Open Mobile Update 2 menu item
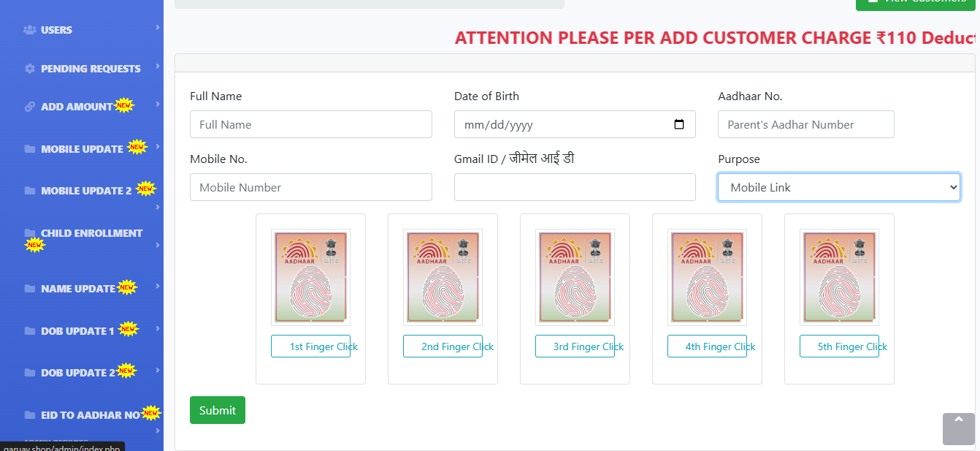 coord(86,191)
